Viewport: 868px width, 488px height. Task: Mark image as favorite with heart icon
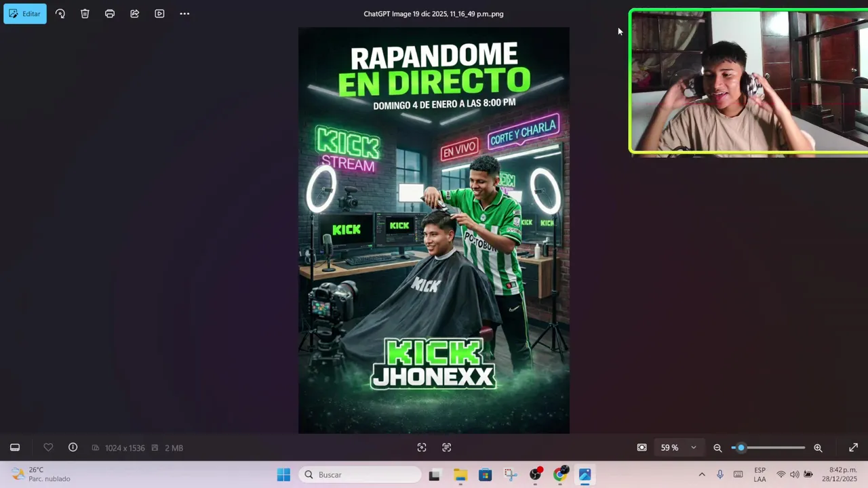coord(48,447)
